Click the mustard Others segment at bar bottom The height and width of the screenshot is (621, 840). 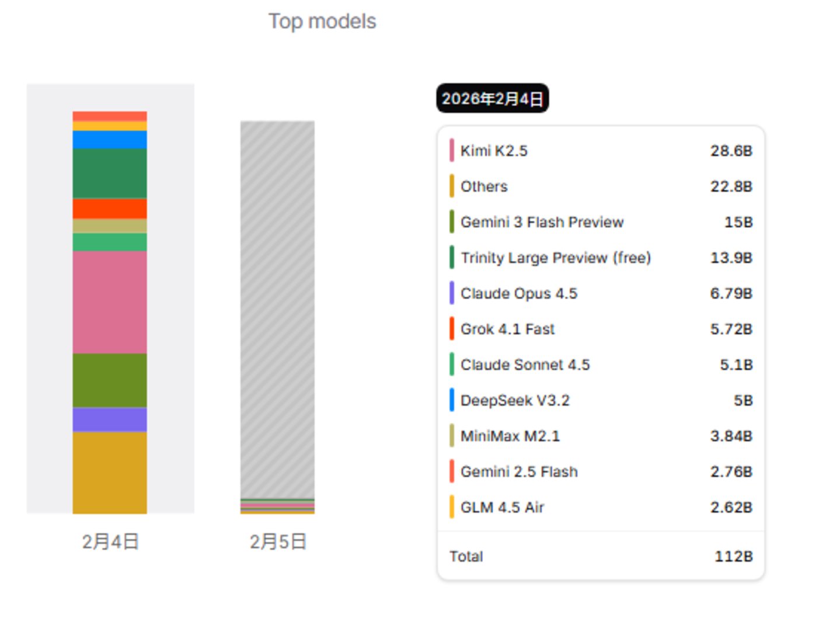pyautogui.click(x=110, y=473)
